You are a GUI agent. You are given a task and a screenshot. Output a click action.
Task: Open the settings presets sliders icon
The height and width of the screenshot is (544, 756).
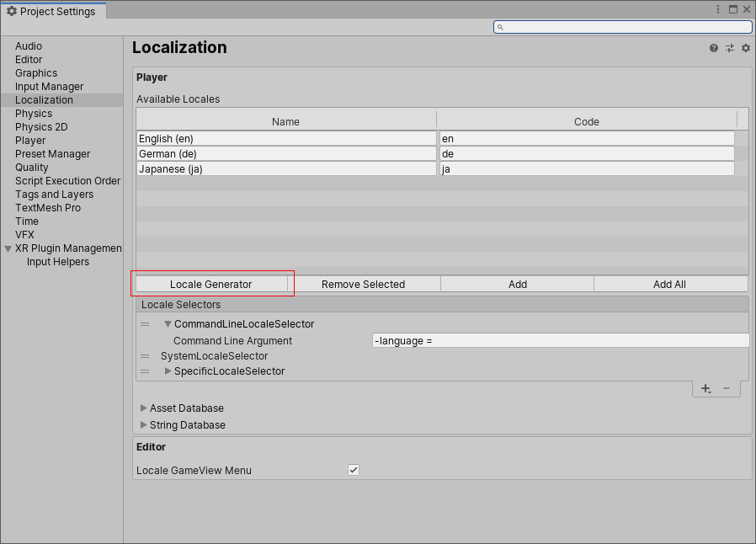tap(729, 48)
